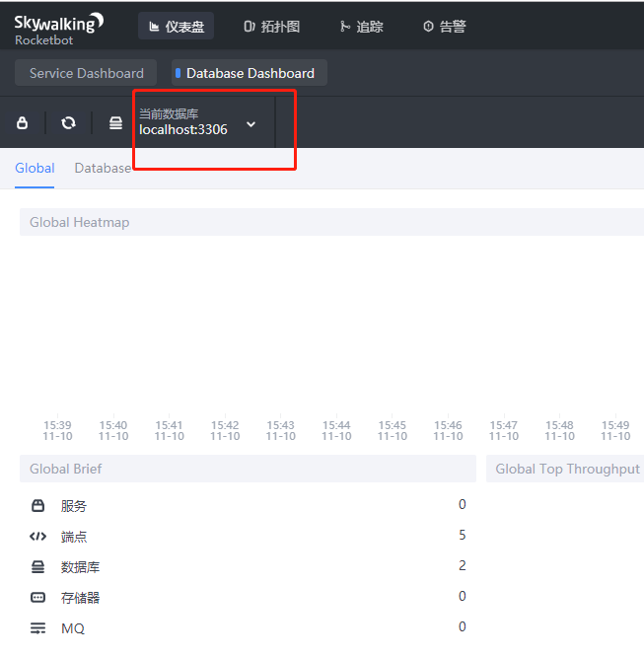Click the 端点 label

(x=74, y=537)
